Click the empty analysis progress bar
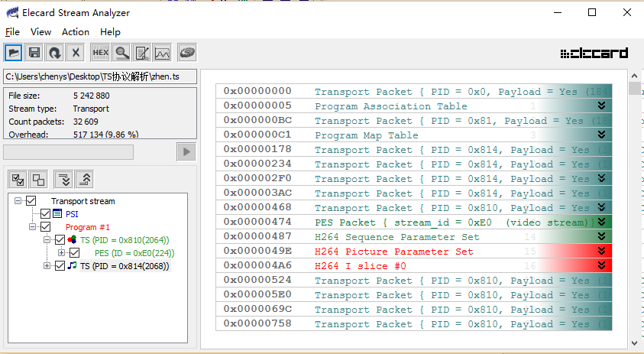The height and width of the screenshot is (354, 644). click(68, 151)
